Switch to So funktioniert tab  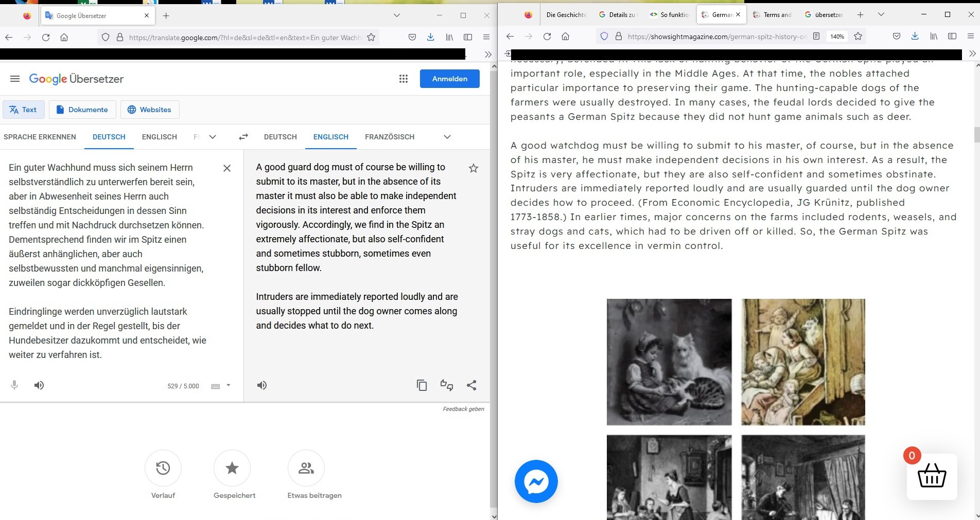[669, 15]
